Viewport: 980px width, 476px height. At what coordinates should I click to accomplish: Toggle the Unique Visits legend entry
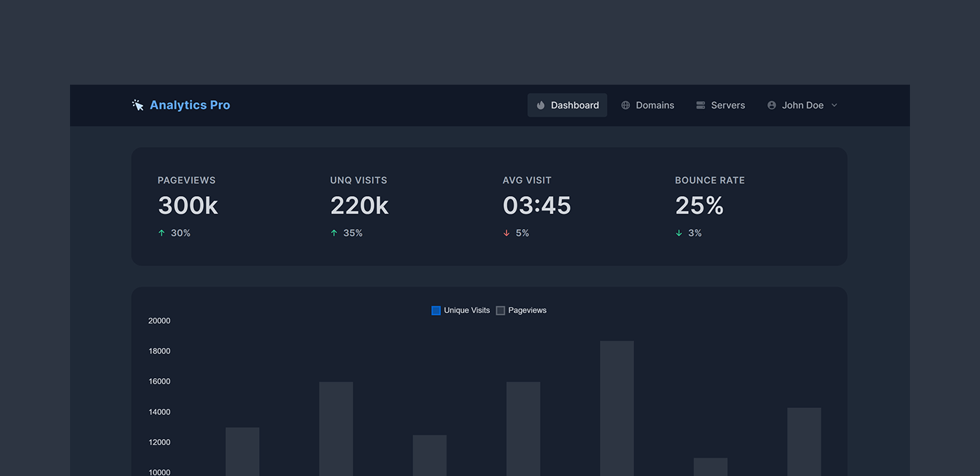pos(460,310)
